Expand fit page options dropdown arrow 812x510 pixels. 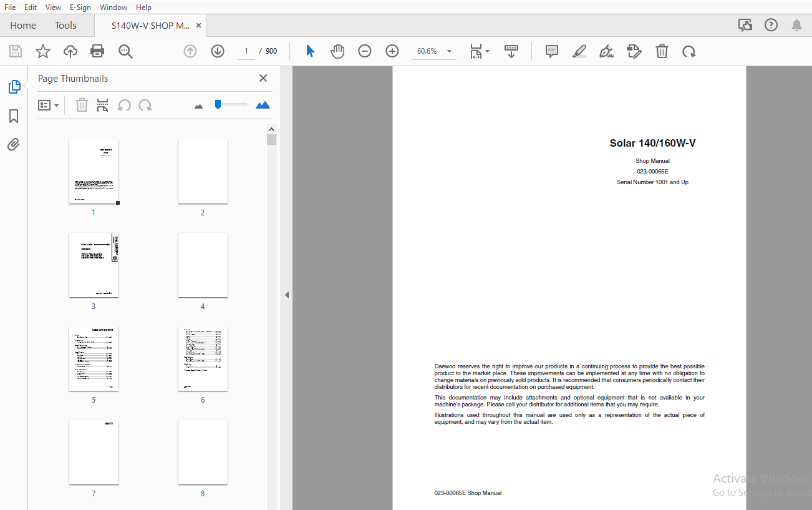pyautogui.click(x=487, y=51)
